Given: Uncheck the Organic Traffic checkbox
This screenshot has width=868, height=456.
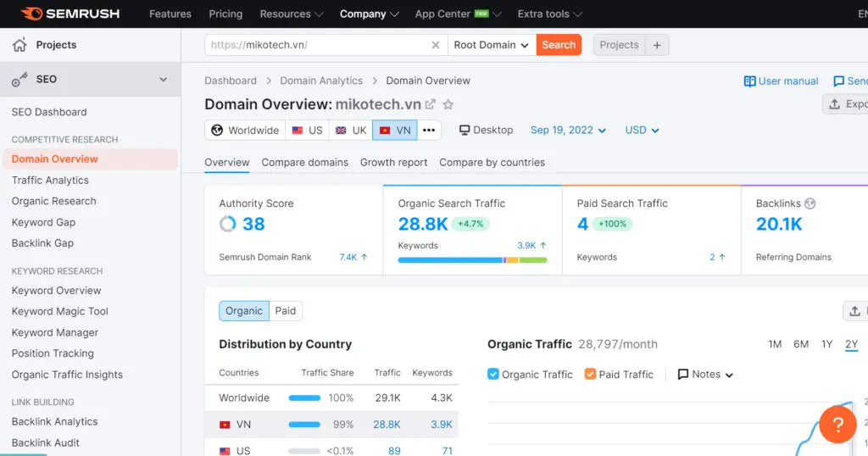Looking at the screenshot, I should point(493,374).
